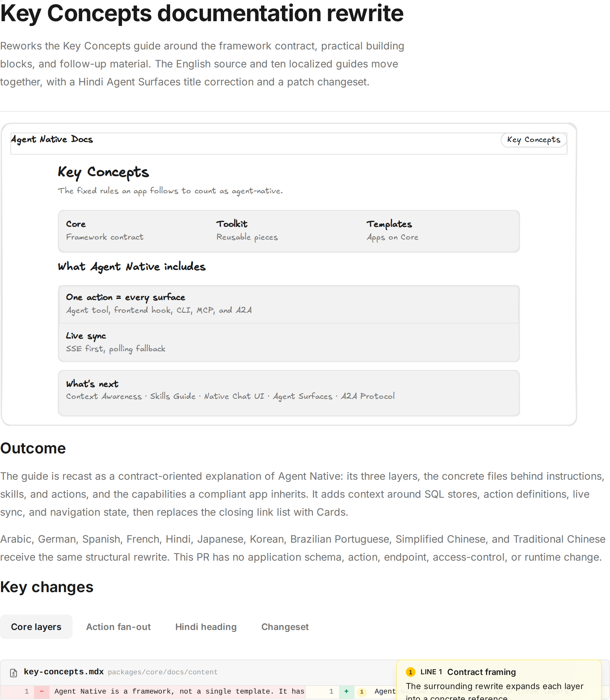Open the Skills Guide link under What's next
Screen dimensions: 610x700
click(x=173, y=396)
